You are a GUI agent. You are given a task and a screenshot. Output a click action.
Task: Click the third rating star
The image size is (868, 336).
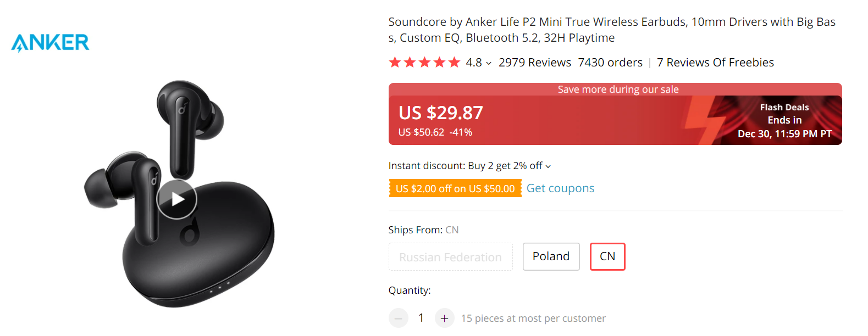click(424, 62)
